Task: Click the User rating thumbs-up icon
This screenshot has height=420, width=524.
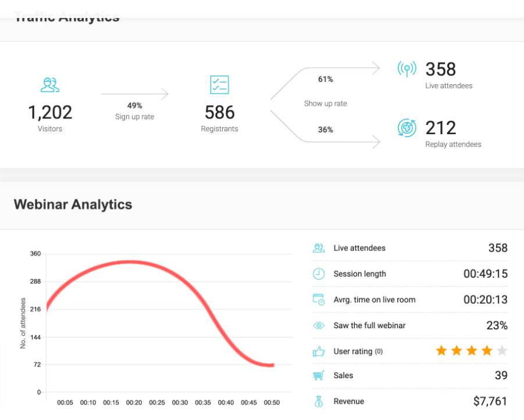Action: click(x=319, y=351)
